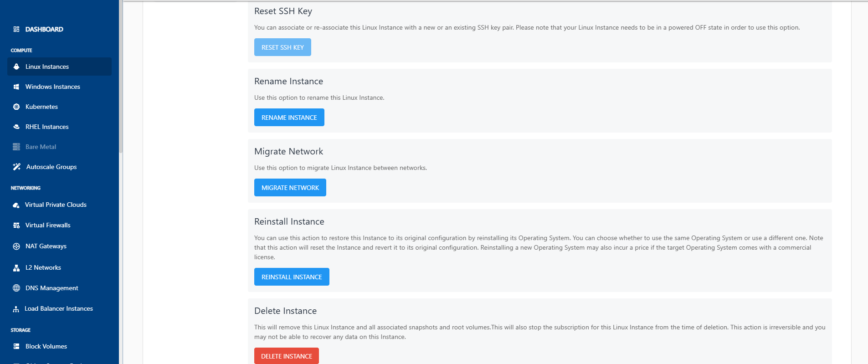
Task: Click the Virtual Private Clouds icon
Action: tap(16, 205)
